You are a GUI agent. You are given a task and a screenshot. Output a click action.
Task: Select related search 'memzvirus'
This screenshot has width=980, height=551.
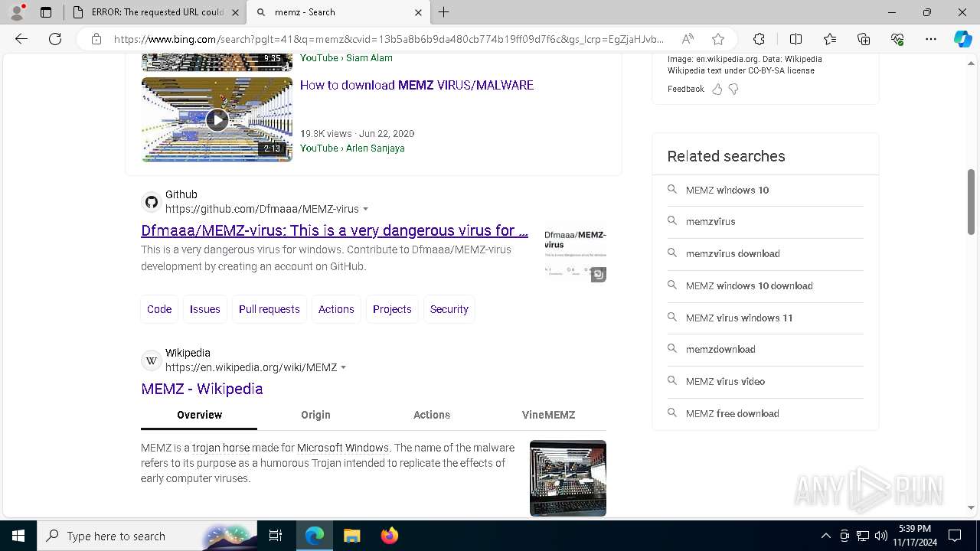coord(766,222)
